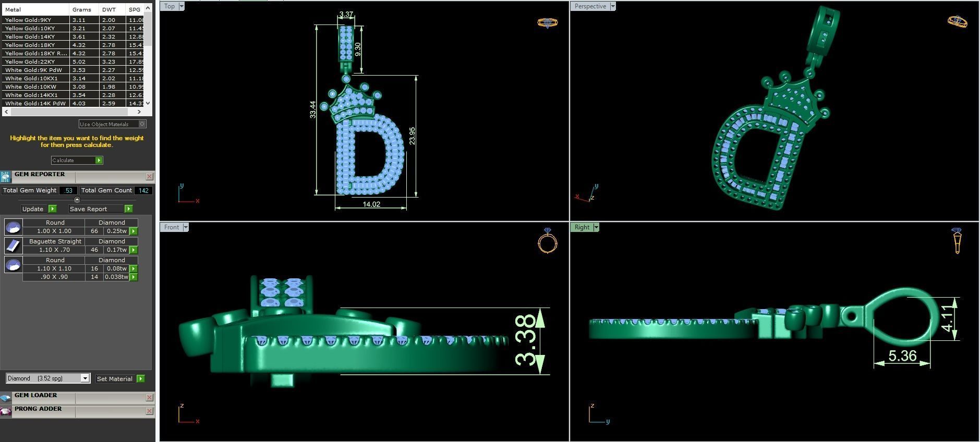Image resolution: width=980 pixels, height=442 pixels.
Task: Close the Prong Adder panel
Action: 149,411
